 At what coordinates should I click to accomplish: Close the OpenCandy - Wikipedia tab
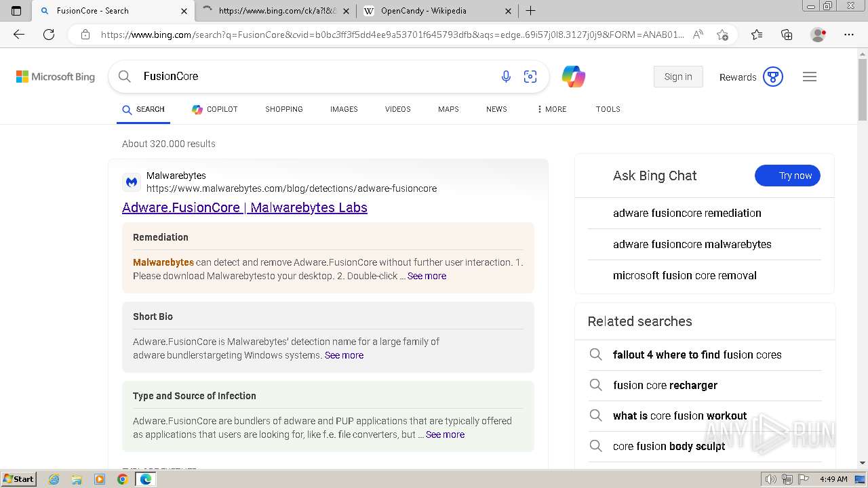coord(509,11)
